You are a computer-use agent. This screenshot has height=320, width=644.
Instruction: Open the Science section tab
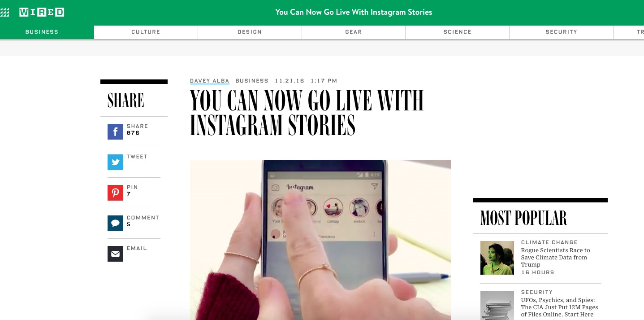point(457,32)
